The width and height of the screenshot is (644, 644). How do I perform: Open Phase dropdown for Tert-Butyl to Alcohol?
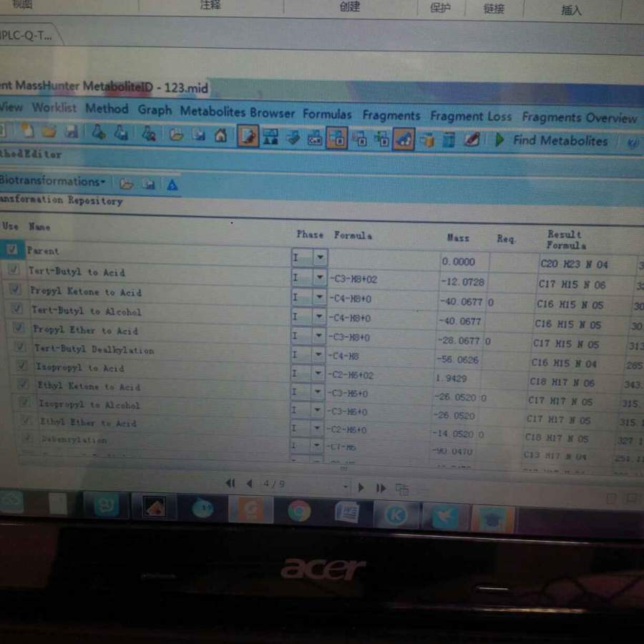(x=318, y=316)
